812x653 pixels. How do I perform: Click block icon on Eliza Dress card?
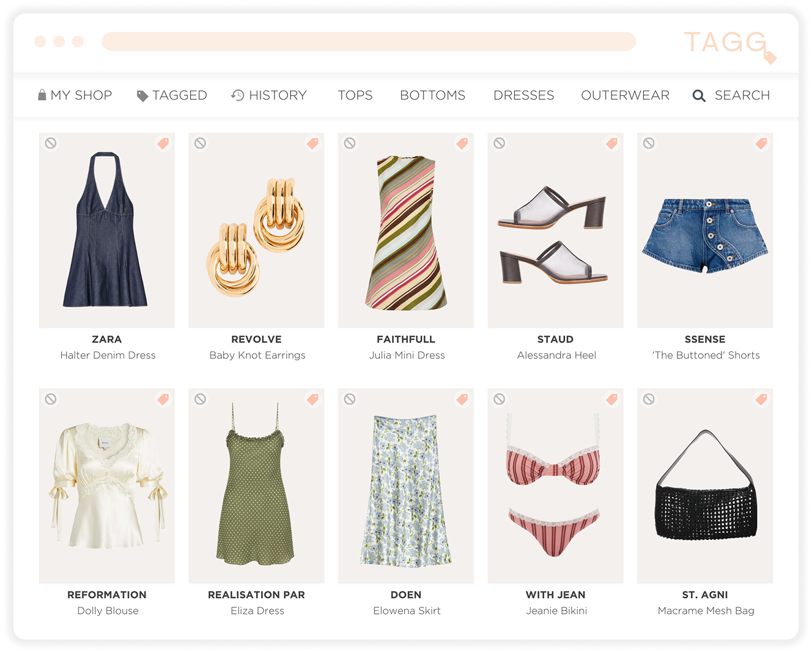coord(200,399)
